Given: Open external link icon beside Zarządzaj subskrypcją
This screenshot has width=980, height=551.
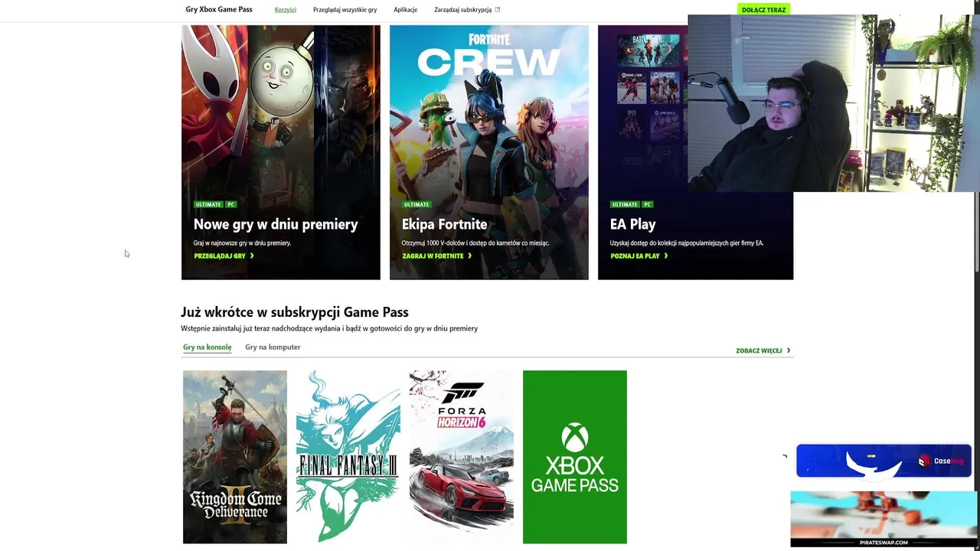Looking at the screenshot, I should click(498, 10).
